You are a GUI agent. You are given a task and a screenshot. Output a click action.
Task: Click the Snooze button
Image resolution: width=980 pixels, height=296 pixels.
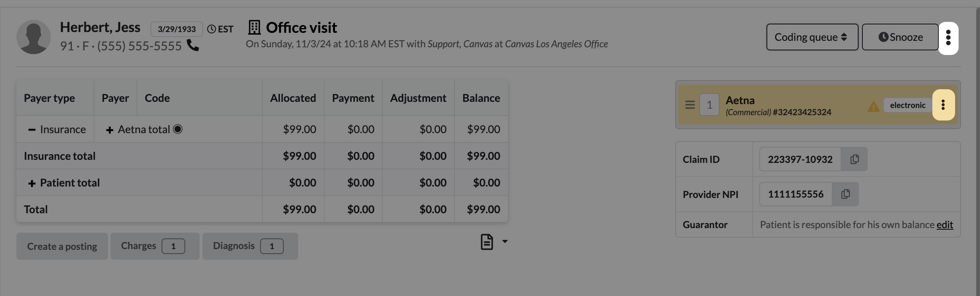(x=900, y=37)
